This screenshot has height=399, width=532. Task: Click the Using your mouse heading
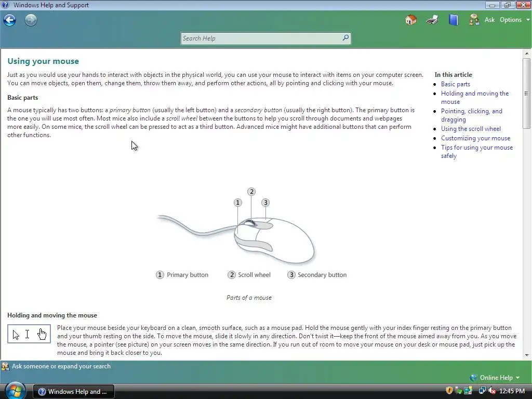[x=43, y=61]
